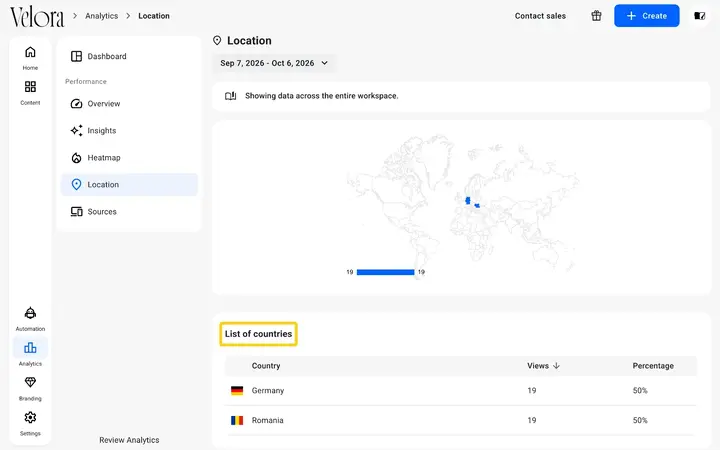Click Romania's 50% percentage value

click(640, 420)
